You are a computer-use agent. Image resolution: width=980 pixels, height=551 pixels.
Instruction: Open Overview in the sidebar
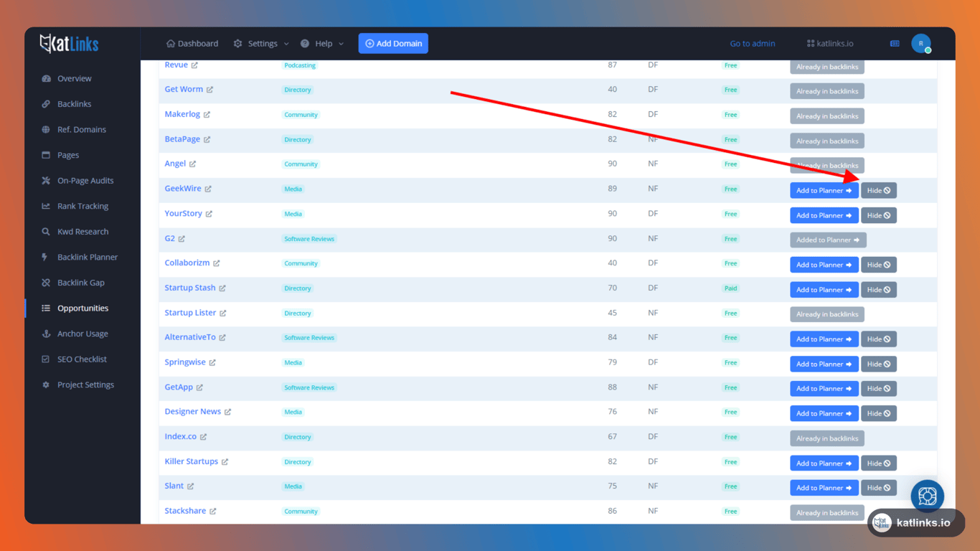tap(75, 79)
